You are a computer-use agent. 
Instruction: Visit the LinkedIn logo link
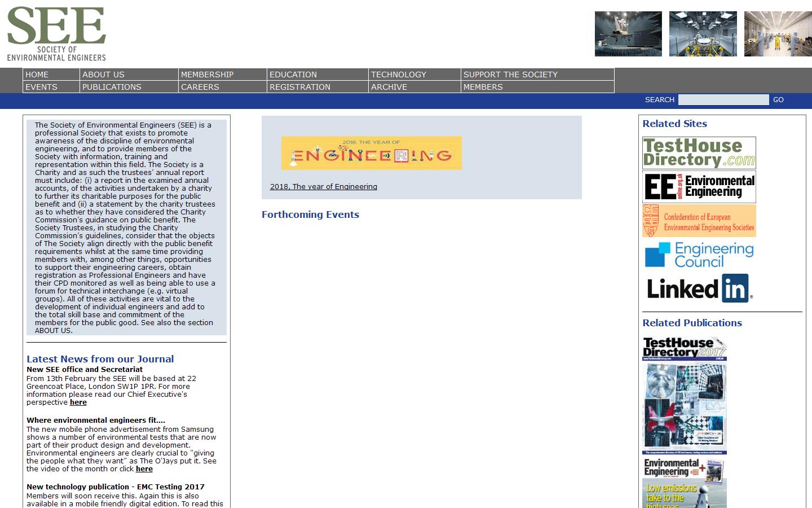pyautogui.click(x=699, y=288)
